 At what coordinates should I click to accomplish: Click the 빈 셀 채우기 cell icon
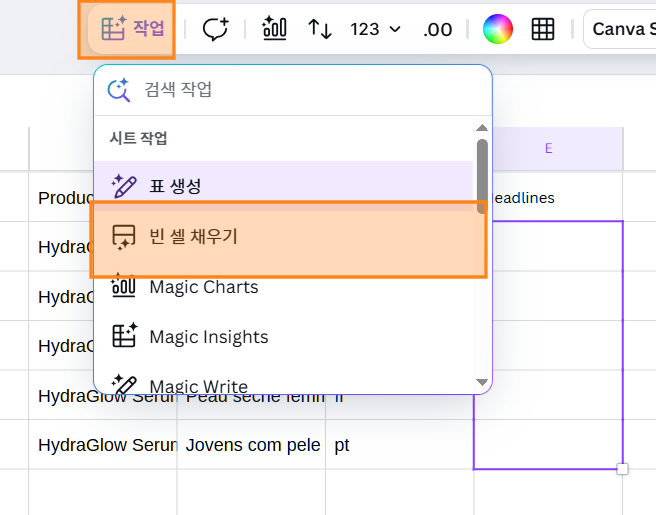(123, 237)
